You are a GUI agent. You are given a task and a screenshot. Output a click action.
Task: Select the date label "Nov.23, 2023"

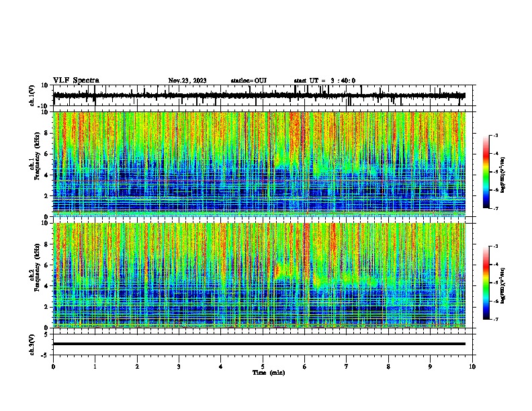tap(187, 81)
